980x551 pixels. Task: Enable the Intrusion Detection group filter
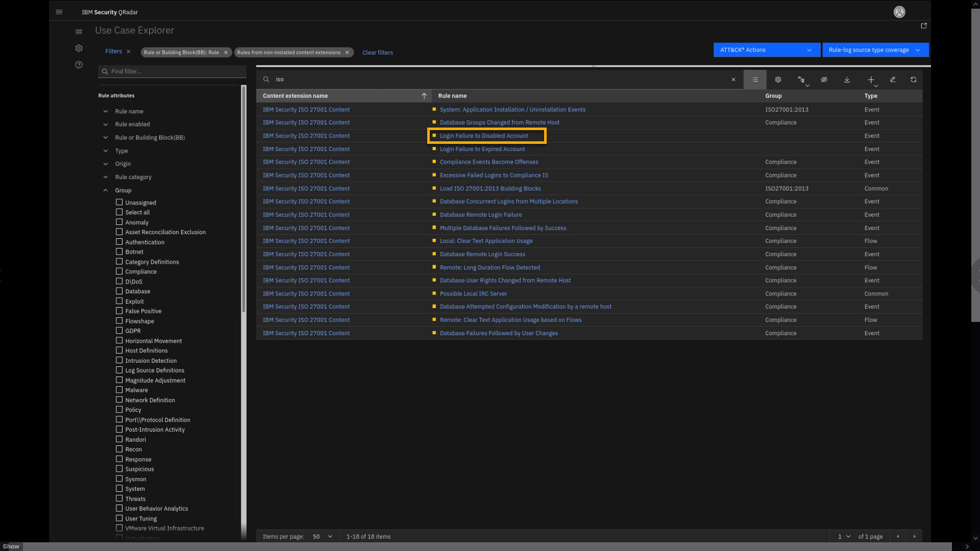119,360
